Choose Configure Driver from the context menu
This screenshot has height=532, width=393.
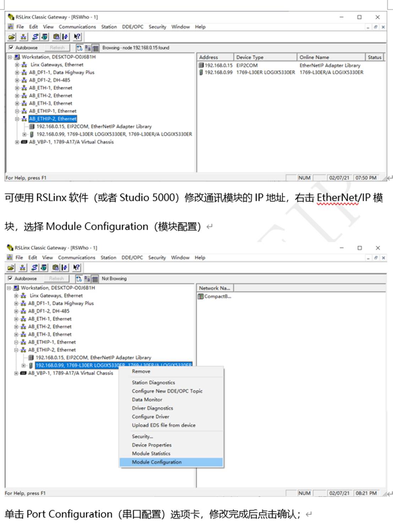point(171,417)
